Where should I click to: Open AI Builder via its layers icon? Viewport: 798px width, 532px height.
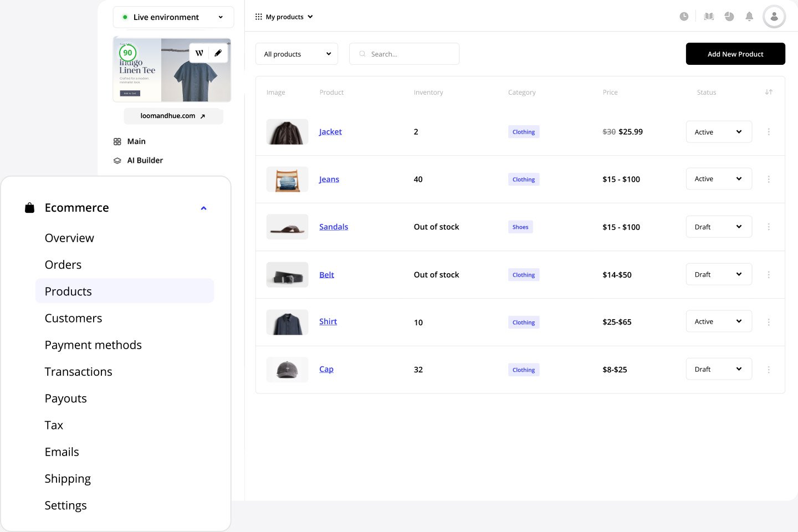117,160
